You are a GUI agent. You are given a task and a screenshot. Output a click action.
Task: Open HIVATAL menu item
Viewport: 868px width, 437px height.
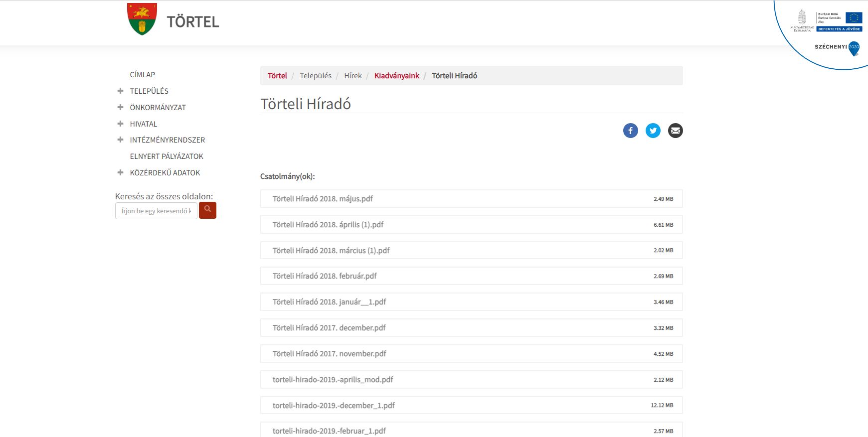click(x=144, y=124)
